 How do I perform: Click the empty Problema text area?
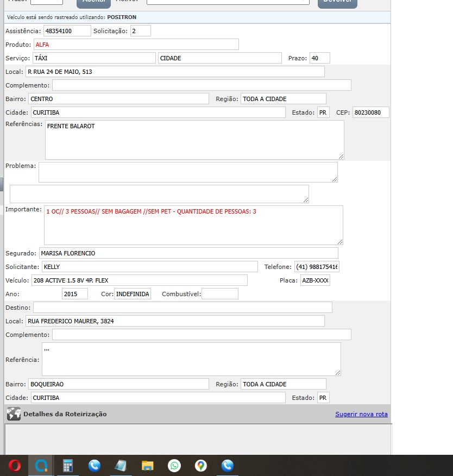[188, 172]
